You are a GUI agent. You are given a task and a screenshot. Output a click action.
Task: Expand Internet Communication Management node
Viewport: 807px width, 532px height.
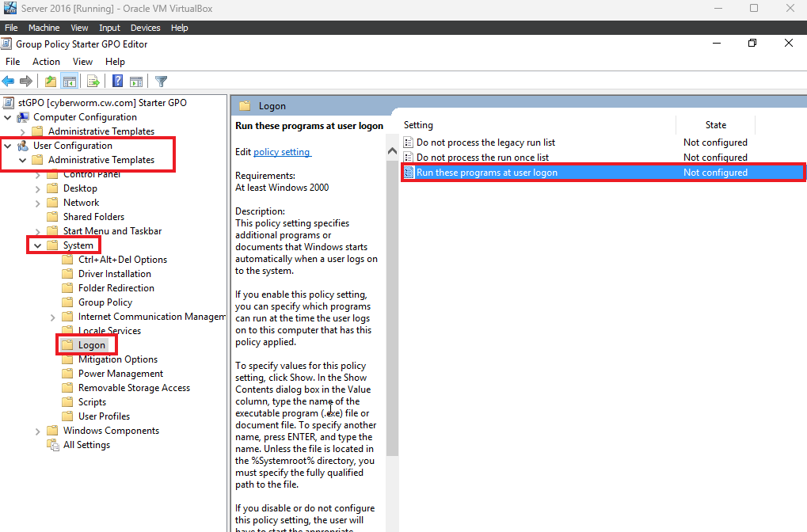pos(52,317)
